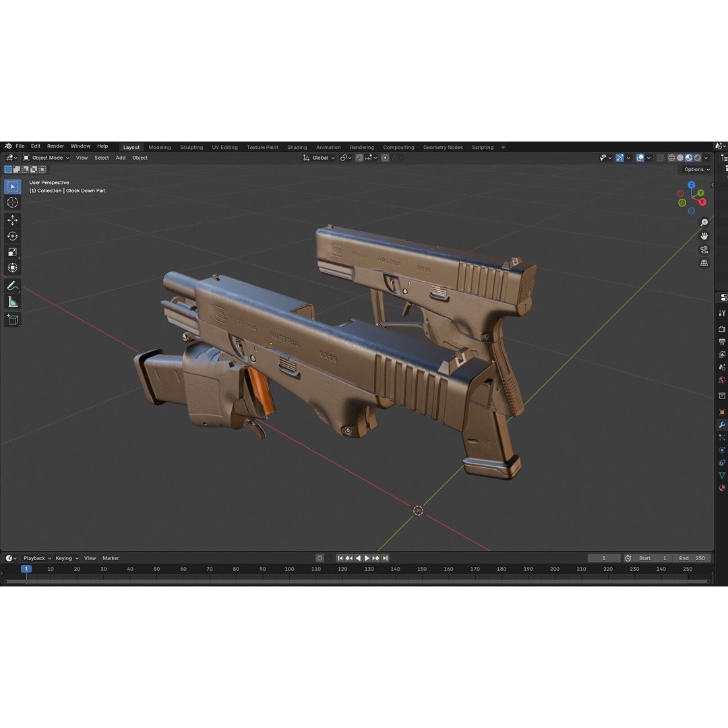Select the Transform tool

point(13,268)
